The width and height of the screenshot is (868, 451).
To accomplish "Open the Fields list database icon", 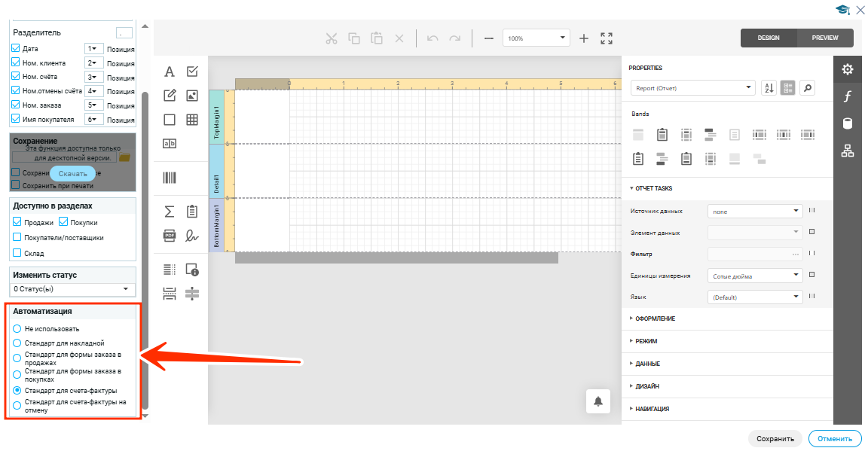I will pyautogui.click(x=848, y=123).
